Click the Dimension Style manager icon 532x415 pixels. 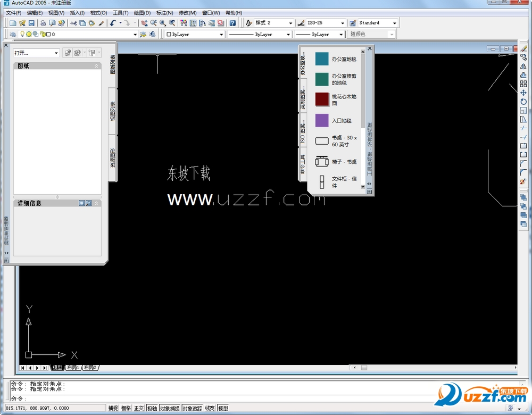(x=301, y=23)
